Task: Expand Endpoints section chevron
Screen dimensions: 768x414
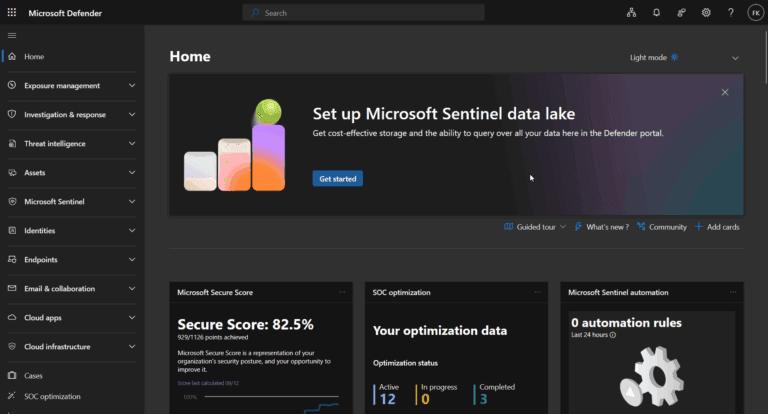Action: pos(132,259)
